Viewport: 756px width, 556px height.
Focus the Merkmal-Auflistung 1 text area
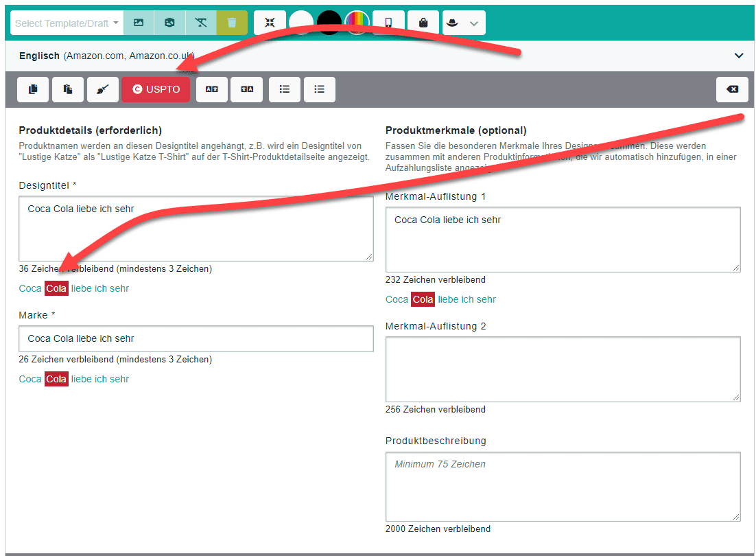point(563,240)
